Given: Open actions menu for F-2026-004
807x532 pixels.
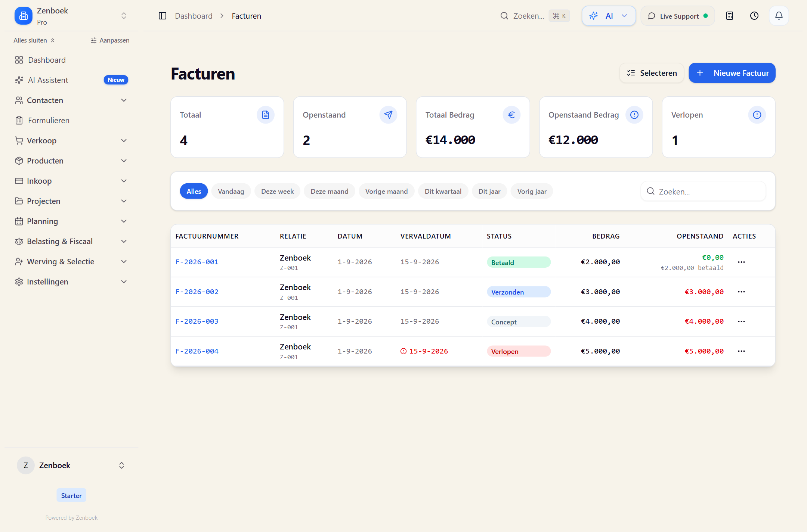Looking at the screenshot, I should (741, 351).
